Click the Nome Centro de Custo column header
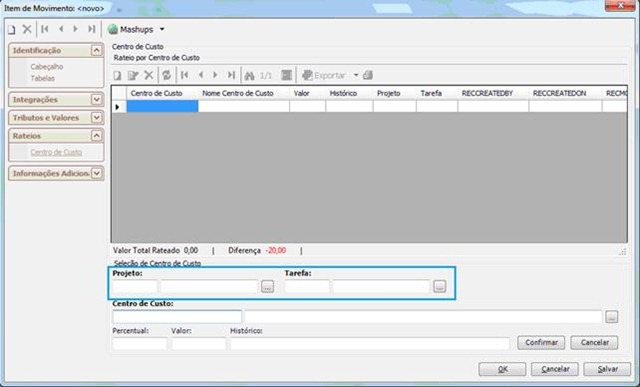Screen dimensions: 640x387 point(244,93)
